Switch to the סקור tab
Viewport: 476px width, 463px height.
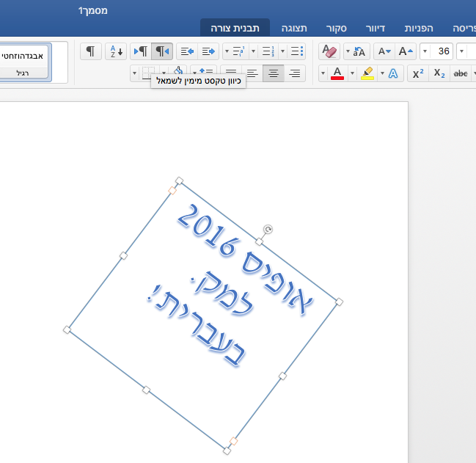337,28
